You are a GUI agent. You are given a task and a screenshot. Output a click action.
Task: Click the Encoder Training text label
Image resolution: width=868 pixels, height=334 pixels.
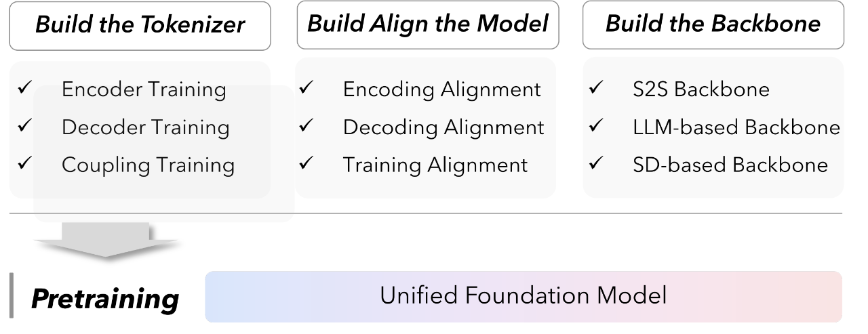(144, 89)
